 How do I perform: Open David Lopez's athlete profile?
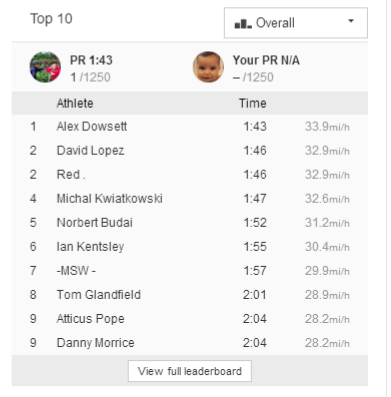point(90,151)
